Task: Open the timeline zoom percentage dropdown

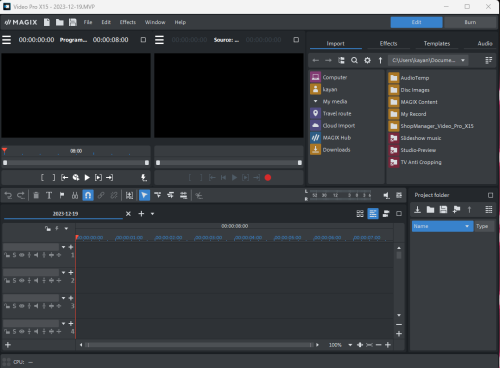Action: pos(350,345)
